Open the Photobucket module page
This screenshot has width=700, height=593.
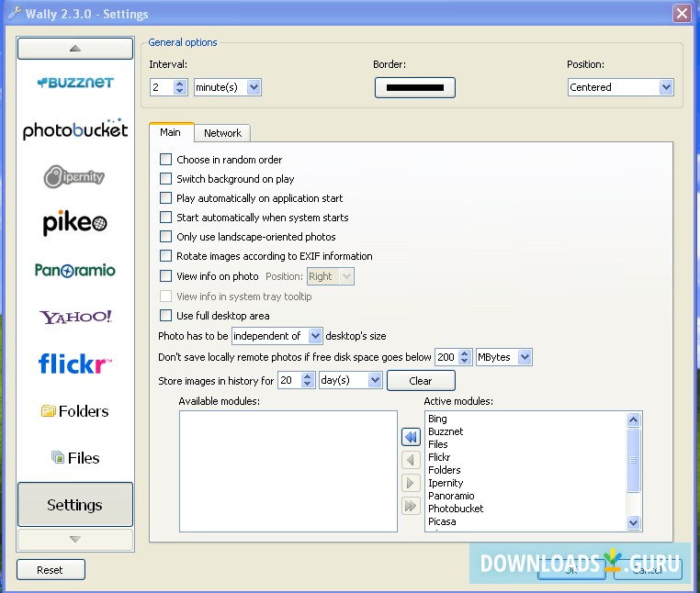[75, 129]
